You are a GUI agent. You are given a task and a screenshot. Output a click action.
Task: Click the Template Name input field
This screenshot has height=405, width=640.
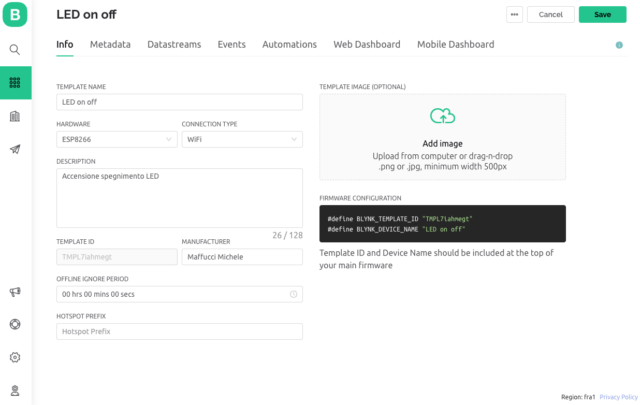click(x=179, y=102)
